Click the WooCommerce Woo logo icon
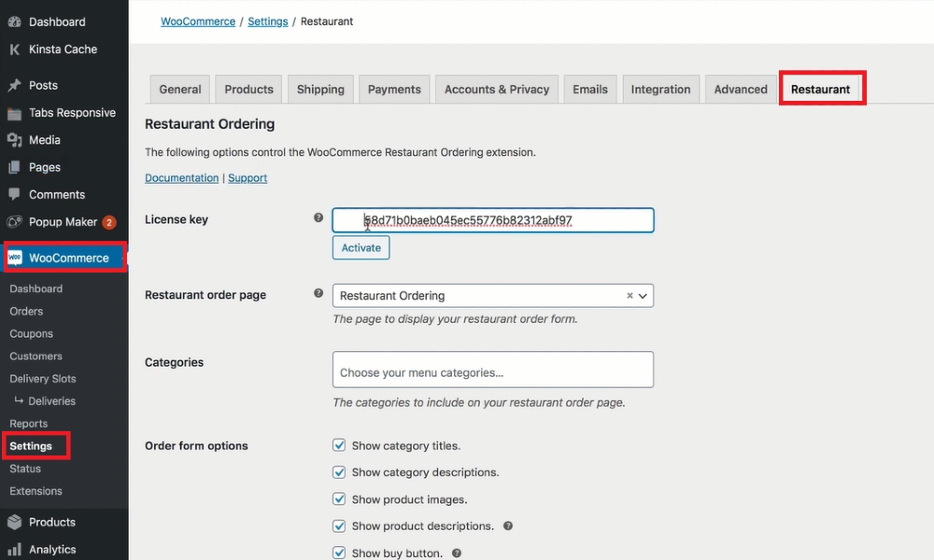Viewport: 934px width, 560px height. point(15,258)
